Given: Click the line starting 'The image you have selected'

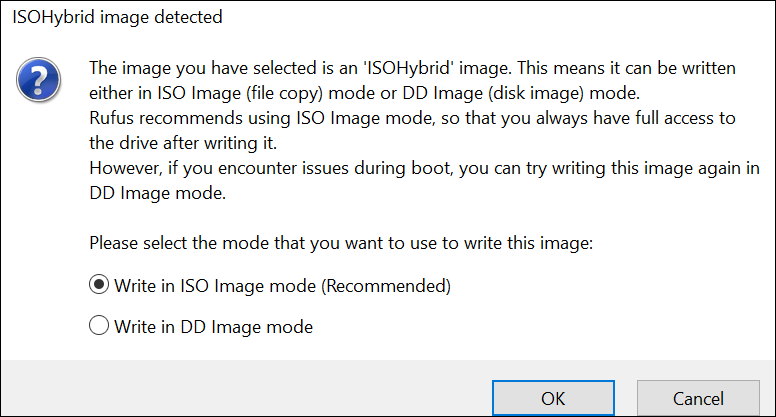Looking at the screenshot, I should pyautogui.click(x=412, y=68).
